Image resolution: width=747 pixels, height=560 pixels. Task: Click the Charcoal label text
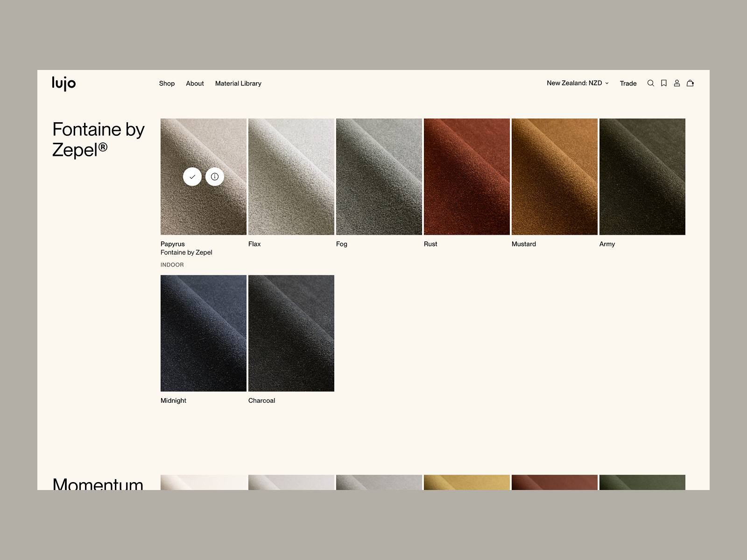click(x=261, y=400)
